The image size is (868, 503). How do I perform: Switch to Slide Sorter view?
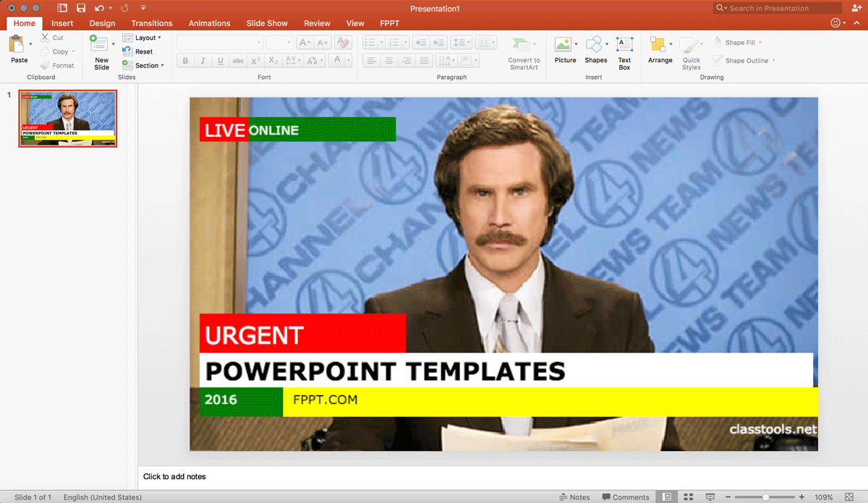click(x=689, y=497)
